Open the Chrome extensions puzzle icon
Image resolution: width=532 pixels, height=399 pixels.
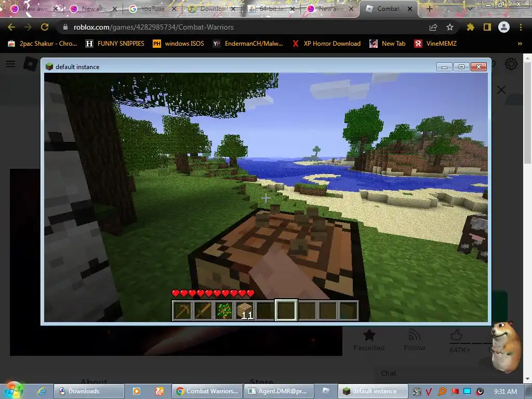(x=470, y=27)
